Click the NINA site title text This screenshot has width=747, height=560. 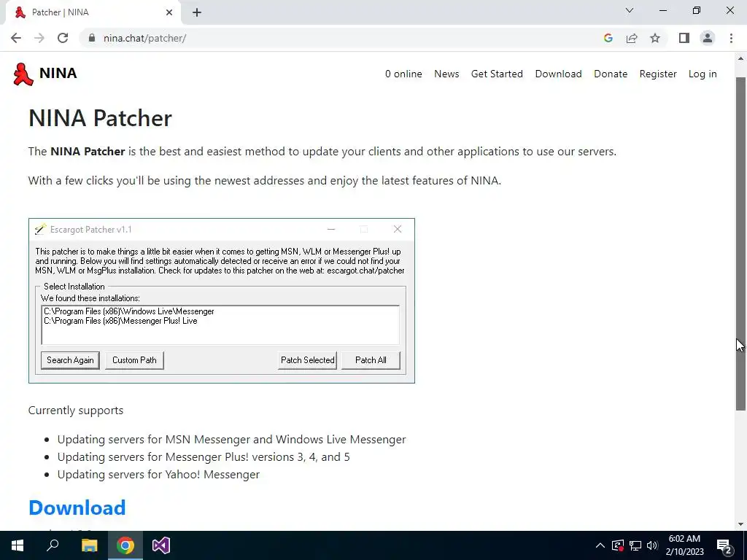pyautogui.click(x=58, y=74)
